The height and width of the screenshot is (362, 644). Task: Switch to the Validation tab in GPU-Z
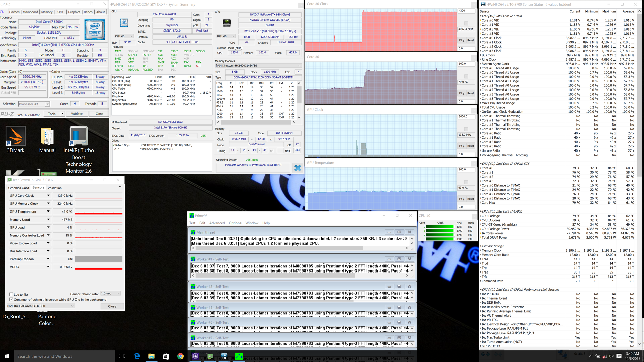(x=54, y=188)
